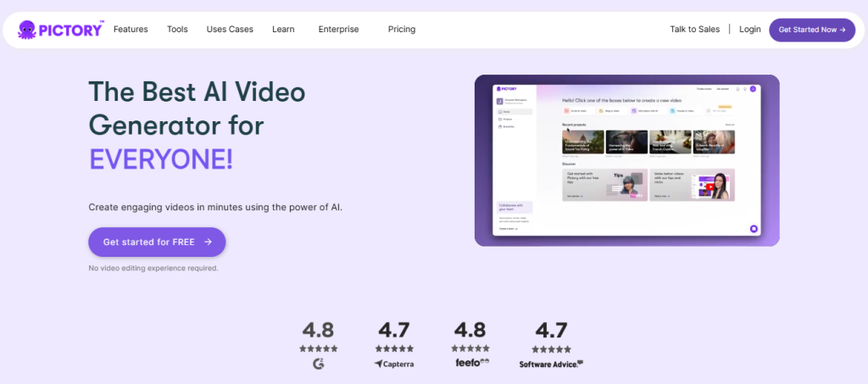Click the feefo logo
868x384 pixels.
(x=471, y=363)
